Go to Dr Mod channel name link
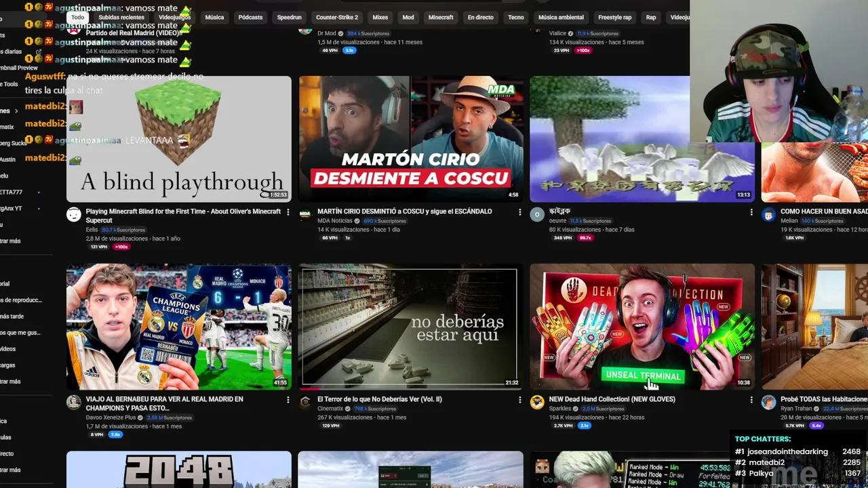The width and height of the screenshot is (868, 488). [x=326, y=33]
